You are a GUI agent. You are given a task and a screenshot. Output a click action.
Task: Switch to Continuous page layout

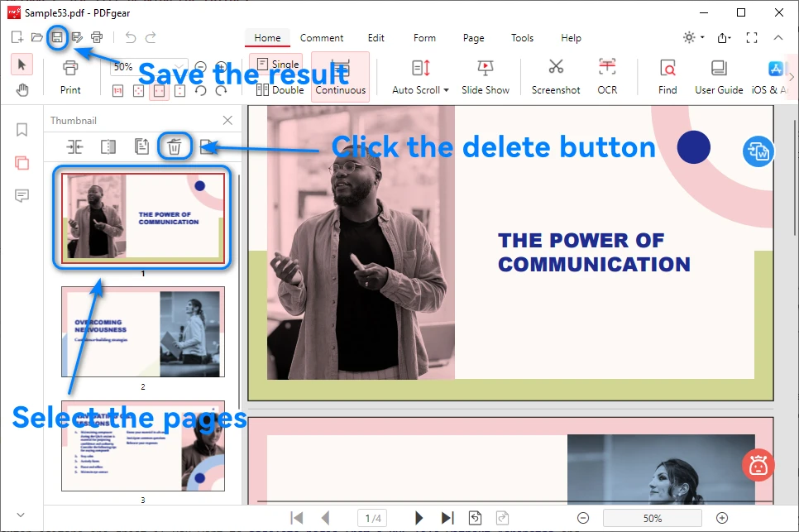[x=340, y=77]
